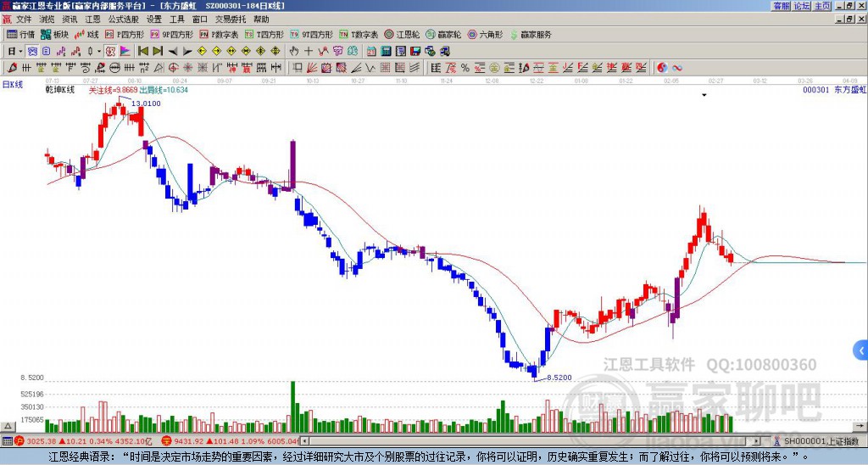Open the 行情 market quotes view
868x465 pixels.
point(20,34)
